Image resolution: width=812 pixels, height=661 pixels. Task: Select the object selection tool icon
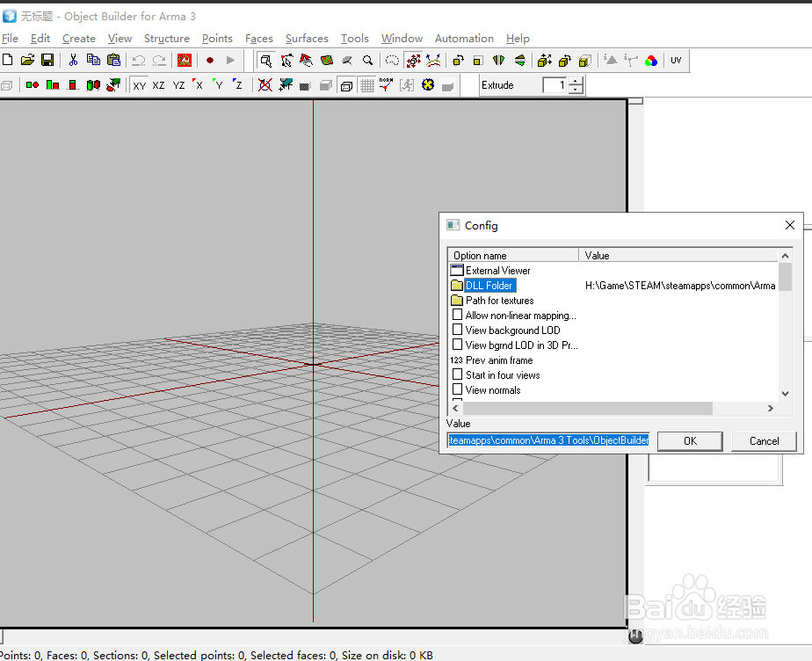[265, 61]
